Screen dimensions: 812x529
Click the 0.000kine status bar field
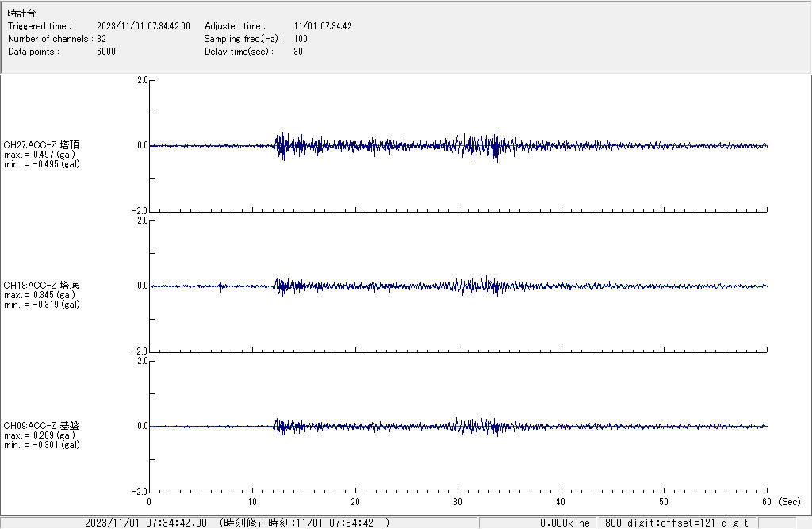565,523
